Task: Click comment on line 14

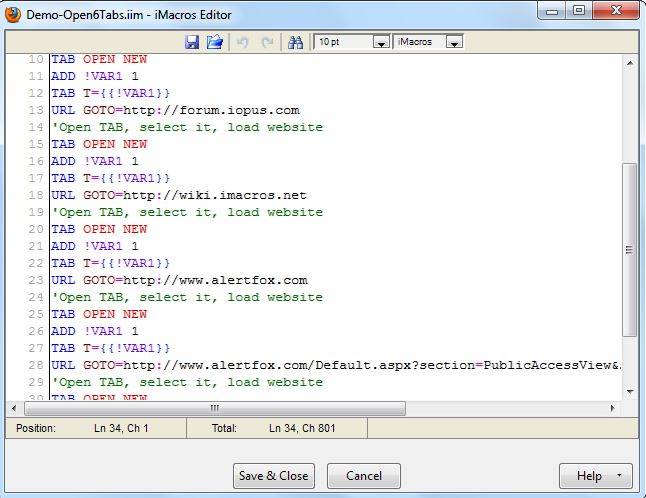Action: [187, 127]
